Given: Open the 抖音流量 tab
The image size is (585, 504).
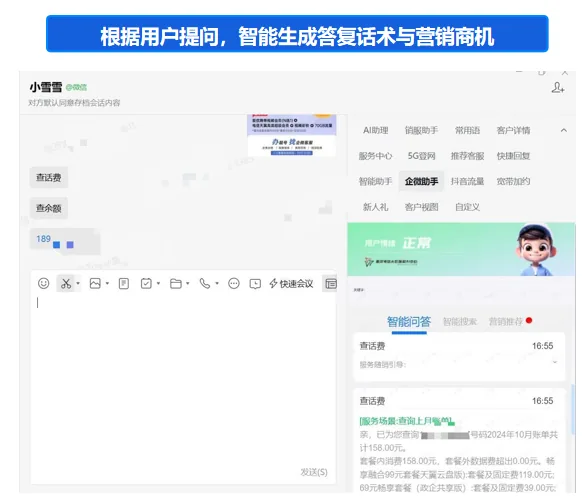Looking at the screenshot, I should pyautogui.click(x=467, y=181).
